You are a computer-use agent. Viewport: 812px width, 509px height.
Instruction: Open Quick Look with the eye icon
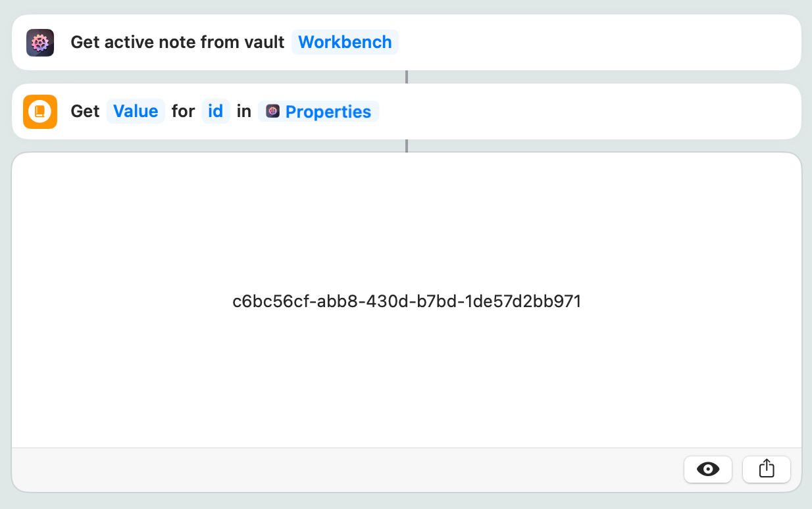[x=707, y=469]
